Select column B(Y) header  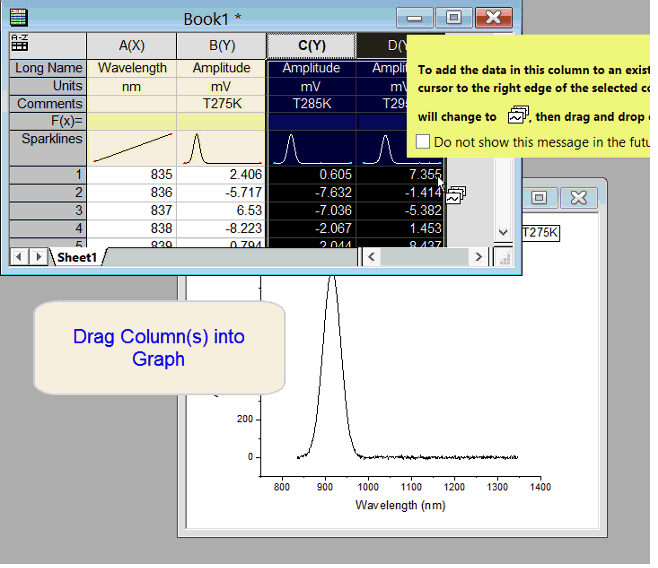(x=222, y=45)
